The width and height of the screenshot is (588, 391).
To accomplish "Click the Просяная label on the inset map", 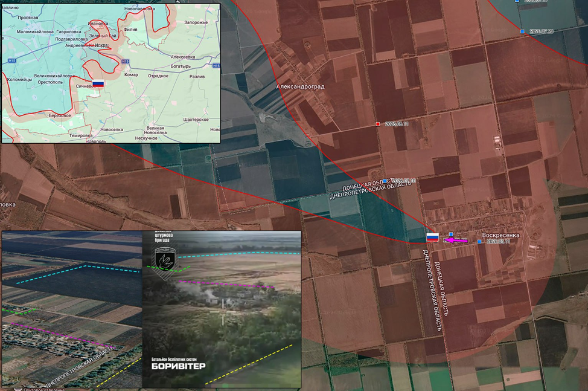I will [28, 18].
